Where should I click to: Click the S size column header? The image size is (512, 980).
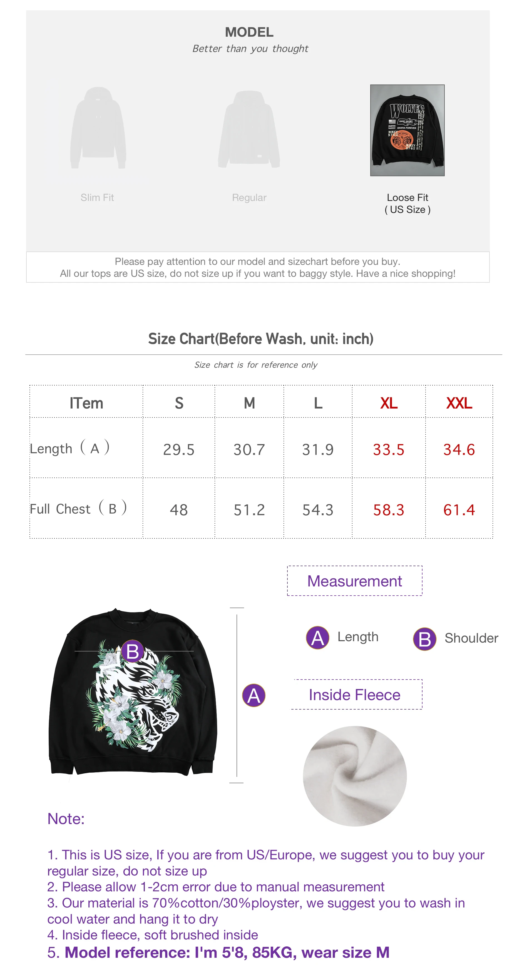(179, 402)
